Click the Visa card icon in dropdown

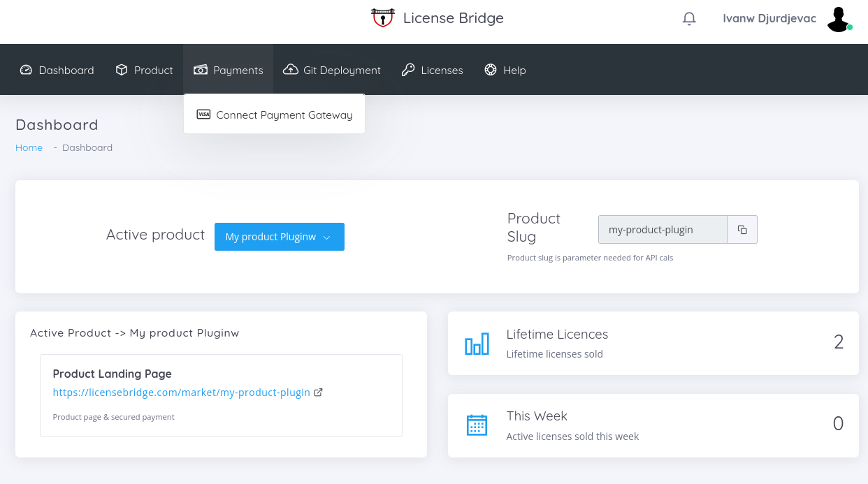click(203, 115)
